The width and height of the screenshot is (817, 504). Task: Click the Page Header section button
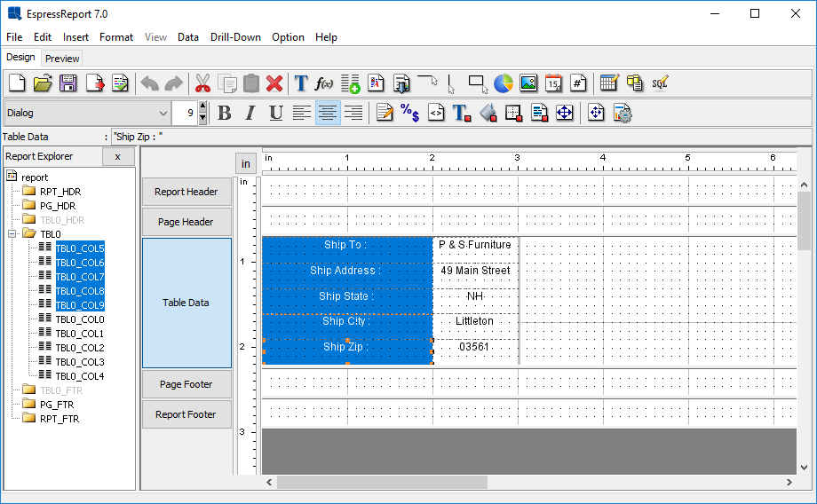tap(186, 222)
